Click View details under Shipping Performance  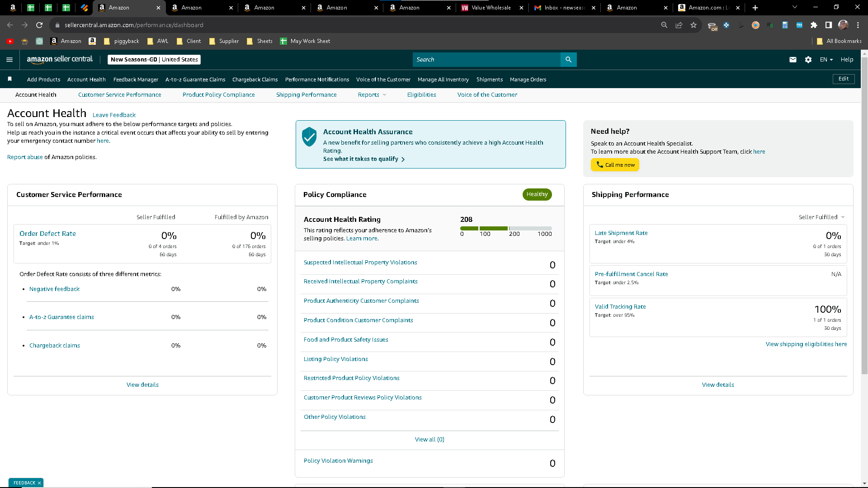pyautogui.click(x=718, y=385)
